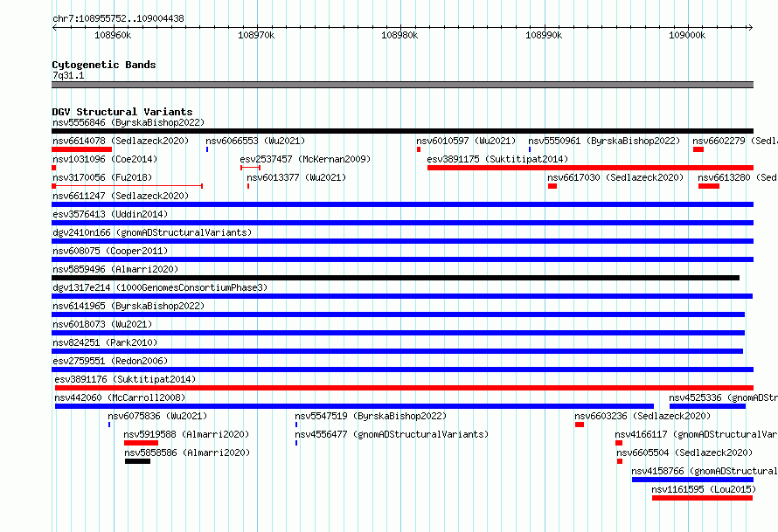Click the red nsv6614078 variant bar
This screenshot has width=778, height=532.
pyautogui.click(x=82, y=149)
